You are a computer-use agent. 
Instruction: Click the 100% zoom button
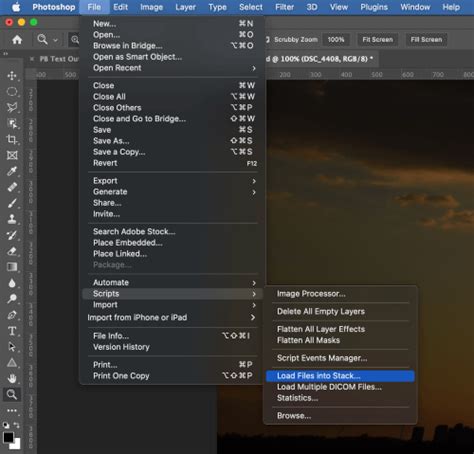tap(336, 40)
